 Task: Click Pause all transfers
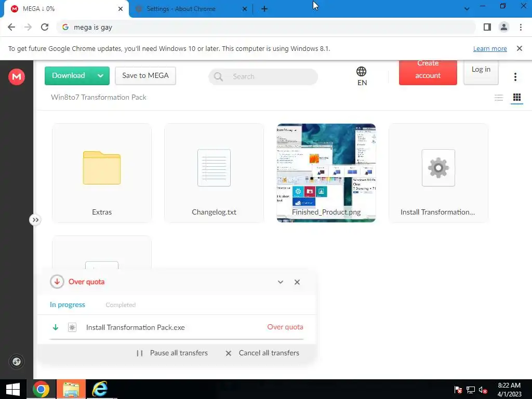point(172,353)
